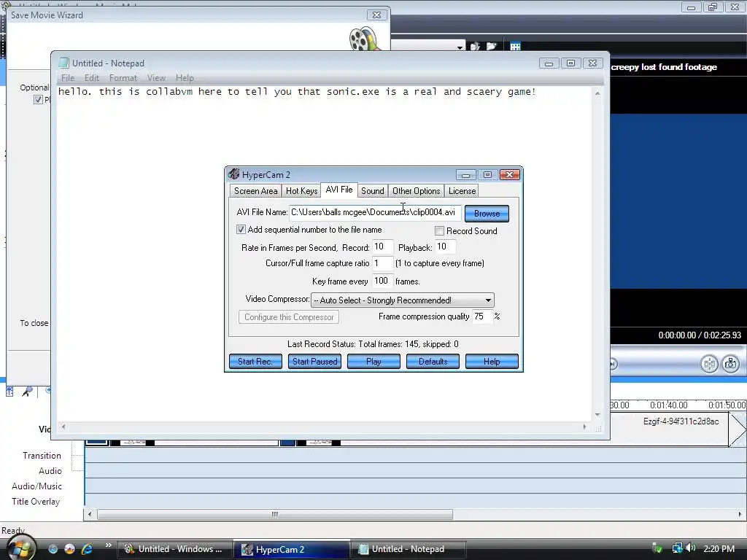Screen dimensions: 747x560
Task: Click Start Paused button
Action: [314, 362]
